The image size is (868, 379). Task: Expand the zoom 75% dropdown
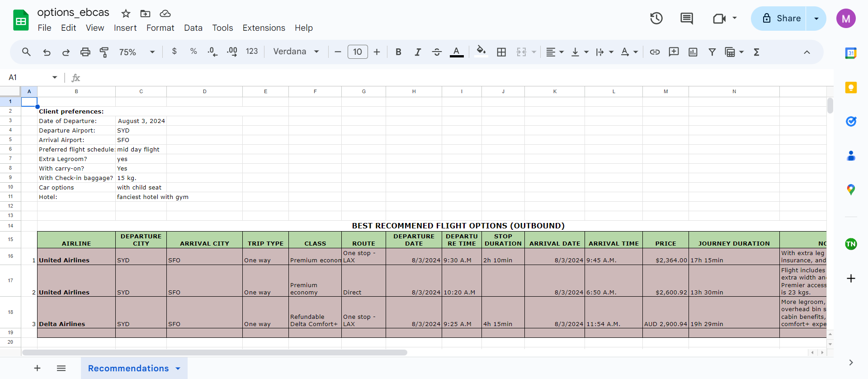coord(137,52)
